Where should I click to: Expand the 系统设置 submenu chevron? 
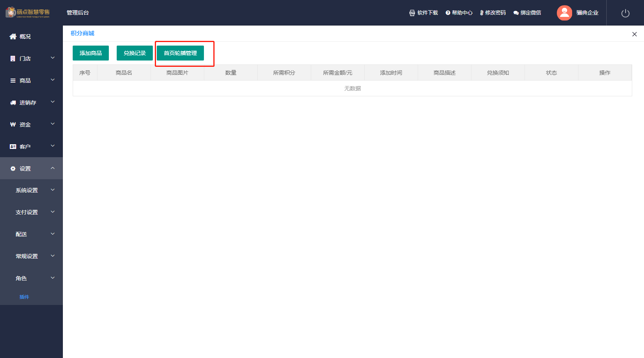point(53,190)
